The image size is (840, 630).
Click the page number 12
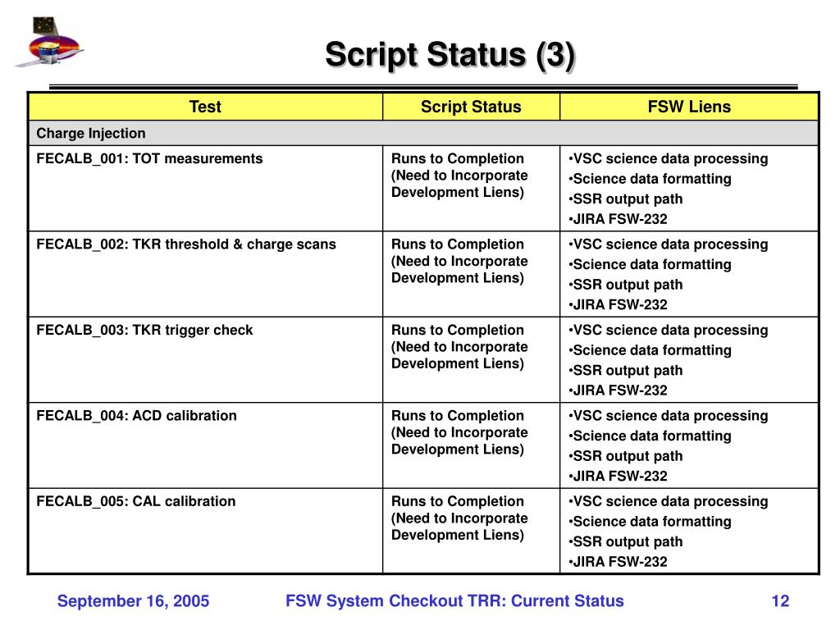tap(780, 601)
